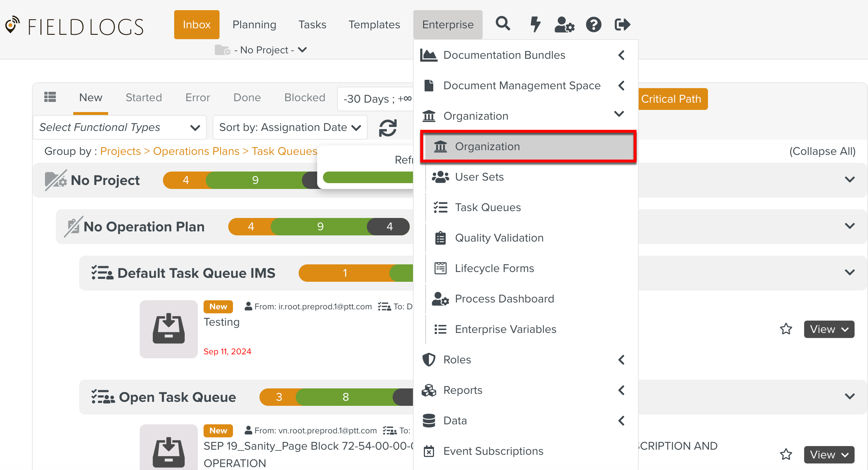Click the Testing task inbox thumbnail

[168, 329]
